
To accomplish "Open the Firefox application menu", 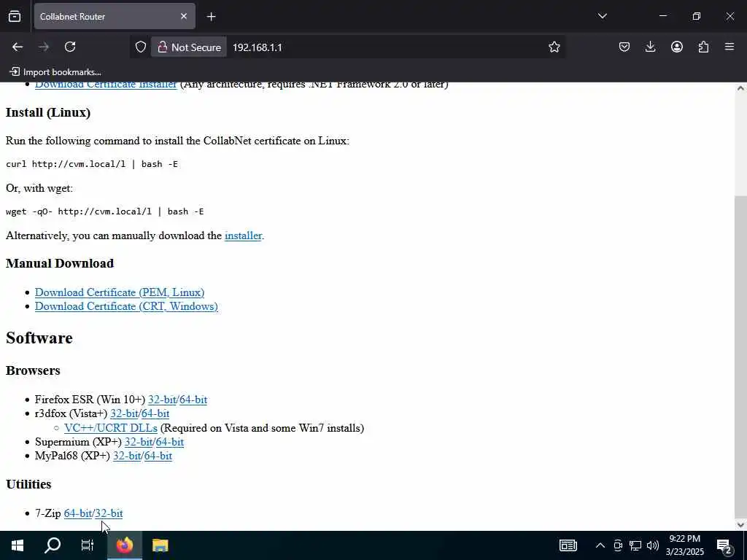I will (729, 47).
